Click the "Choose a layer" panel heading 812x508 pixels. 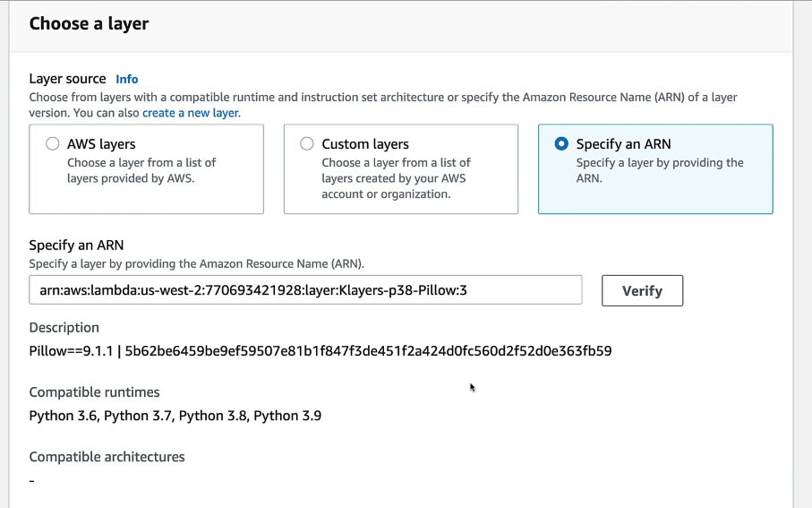(x=89, y=24)
